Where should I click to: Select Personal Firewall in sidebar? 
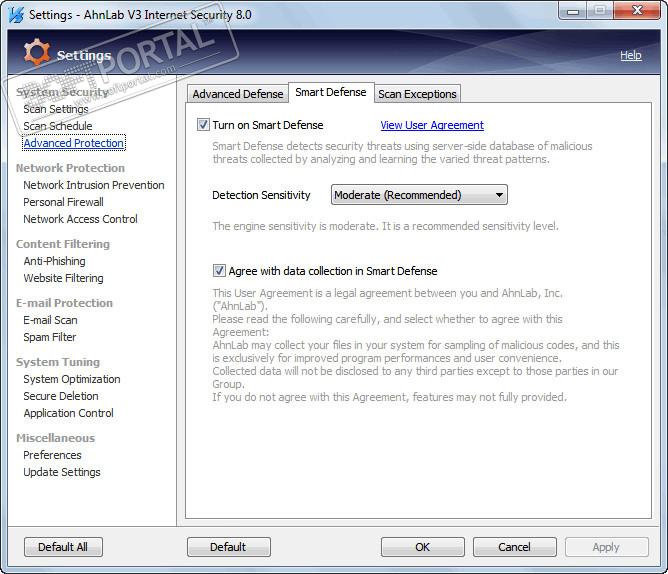63,202
